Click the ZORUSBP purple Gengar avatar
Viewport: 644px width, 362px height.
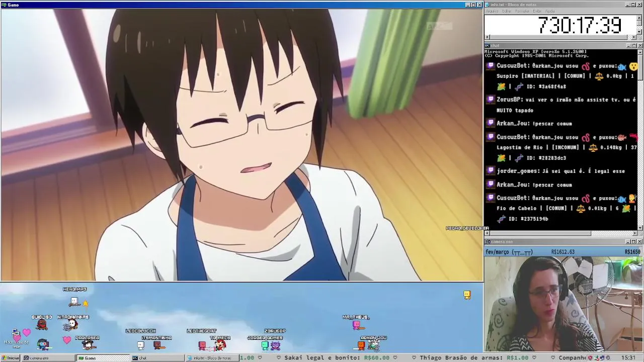pyautogui.click(x=275, y=345)
